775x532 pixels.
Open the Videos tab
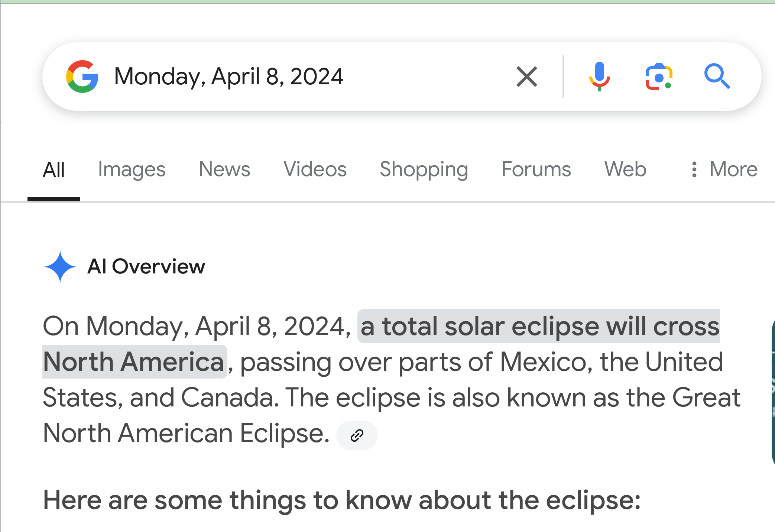click(315, 169)
